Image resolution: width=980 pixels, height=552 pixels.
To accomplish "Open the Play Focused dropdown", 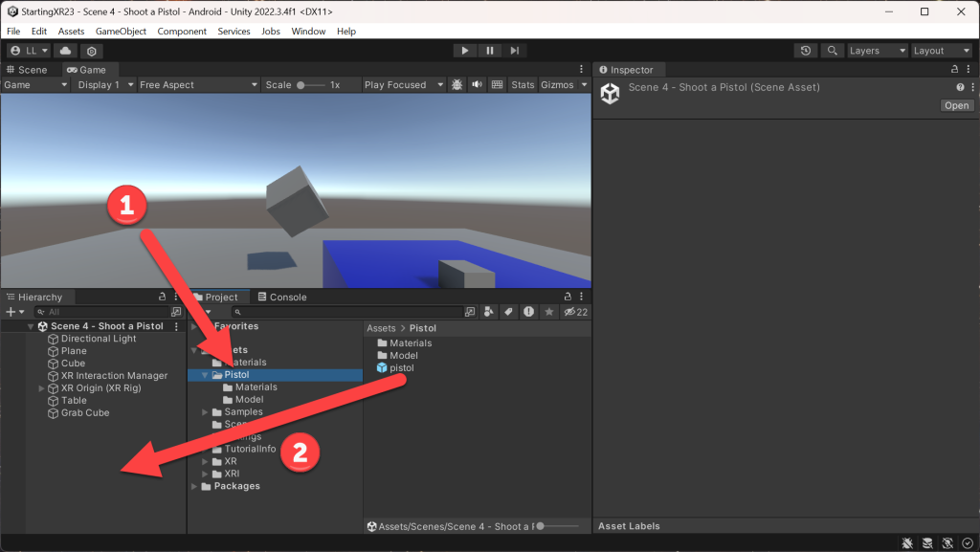I will tap(404, 85).
